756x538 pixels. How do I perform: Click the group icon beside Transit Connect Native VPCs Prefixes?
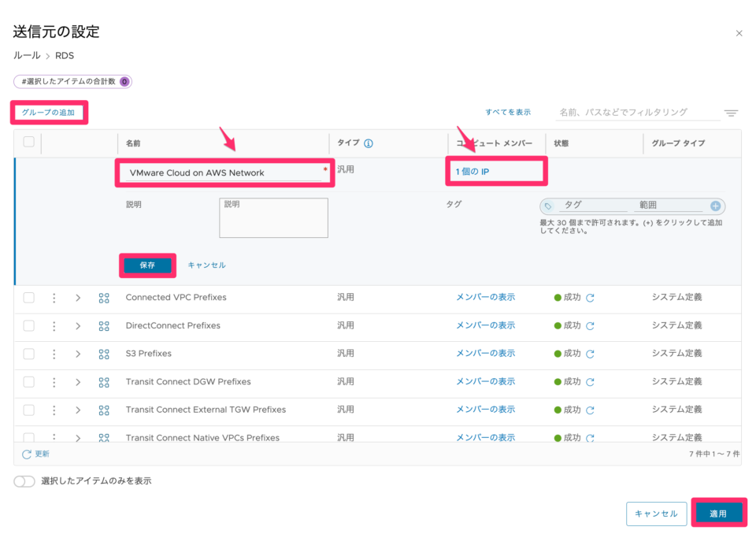[104, 437]
